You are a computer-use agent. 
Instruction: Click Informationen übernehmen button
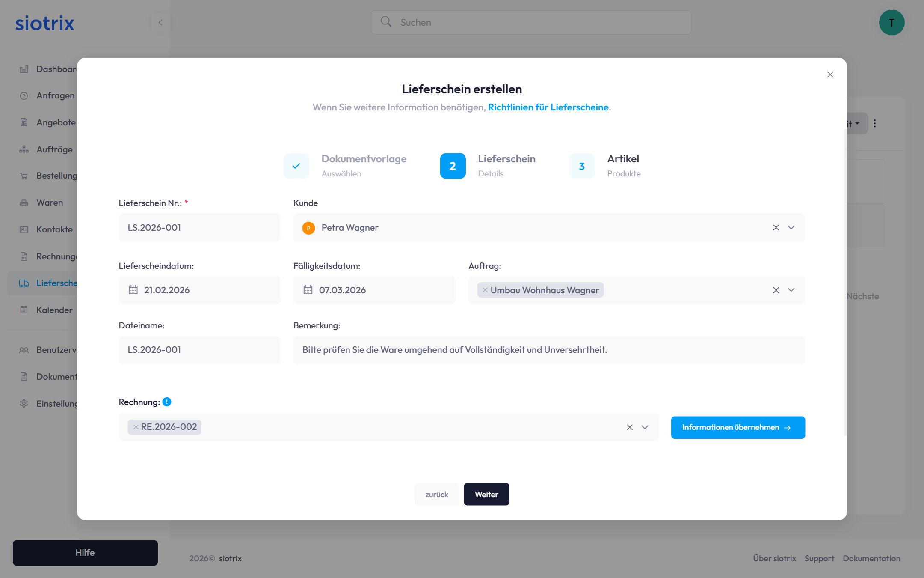737,427
